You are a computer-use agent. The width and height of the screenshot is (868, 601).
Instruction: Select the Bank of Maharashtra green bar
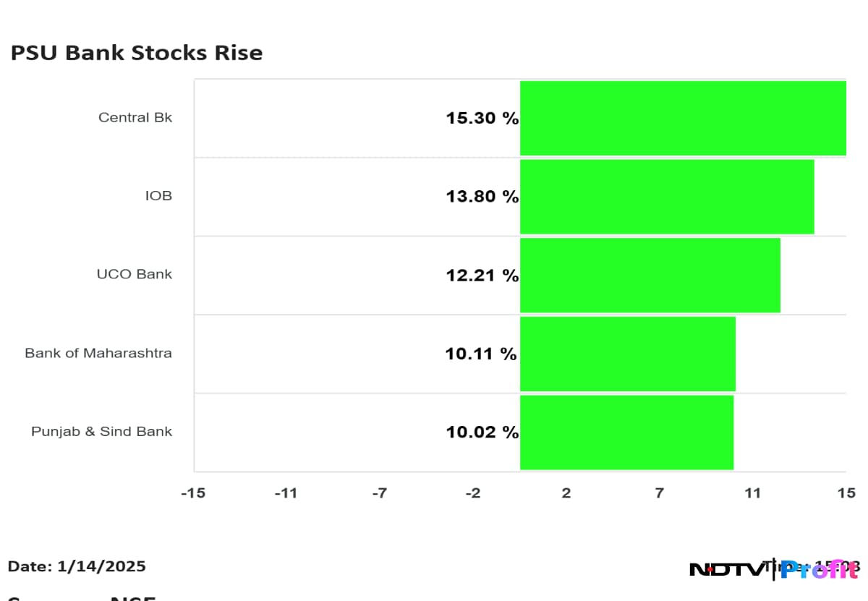(x=628, y=354)
